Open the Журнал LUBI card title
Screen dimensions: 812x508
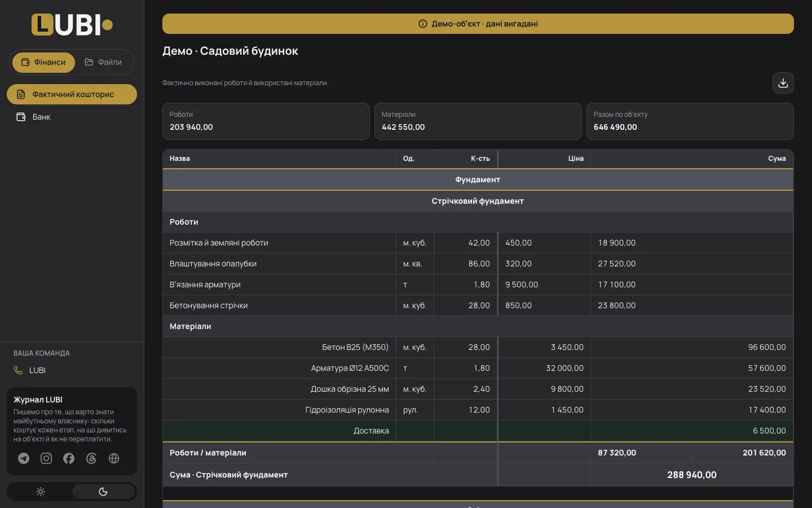38,400
